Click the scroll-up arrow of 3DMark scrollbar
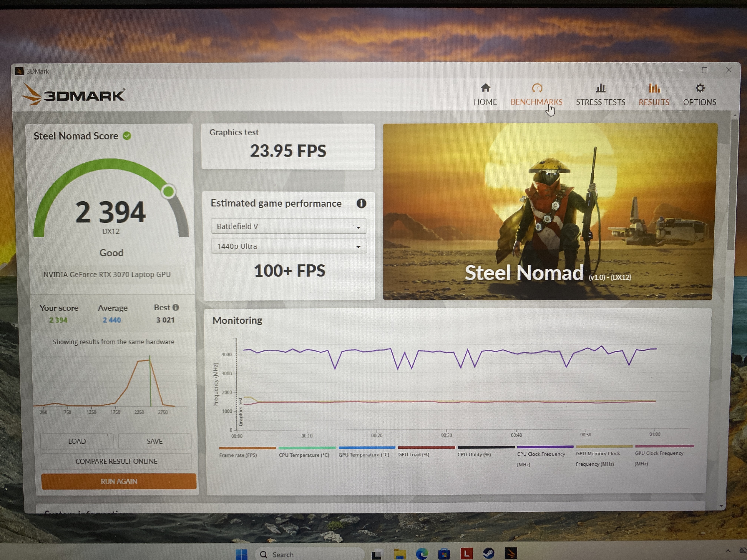This screenshot has height=560, width=747. (735, 115)
